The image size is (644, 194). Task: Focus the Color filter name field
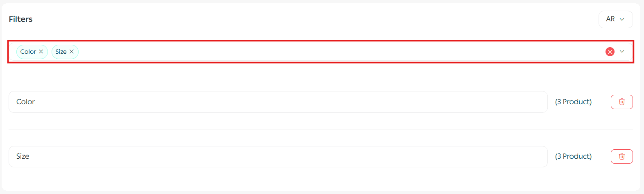[x=278, y=102]
